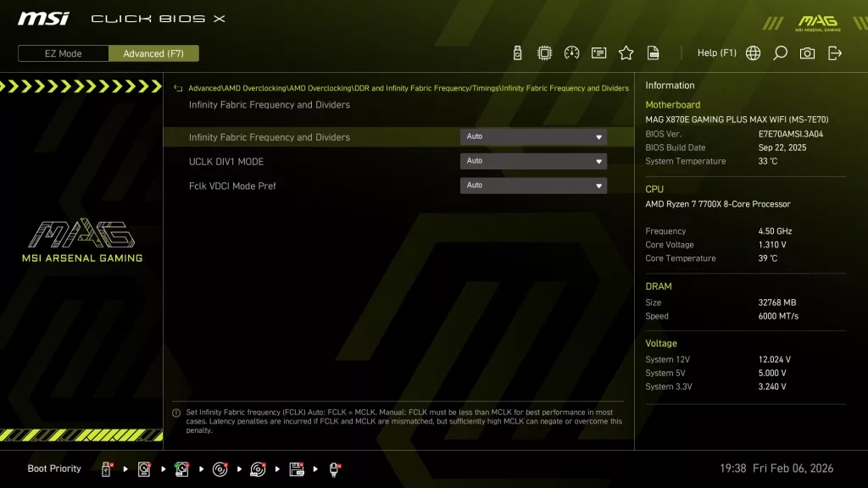The image size is (868, 488).
Task: Open the Hardware Monitor gauge icon
Action: pos(571,52)
